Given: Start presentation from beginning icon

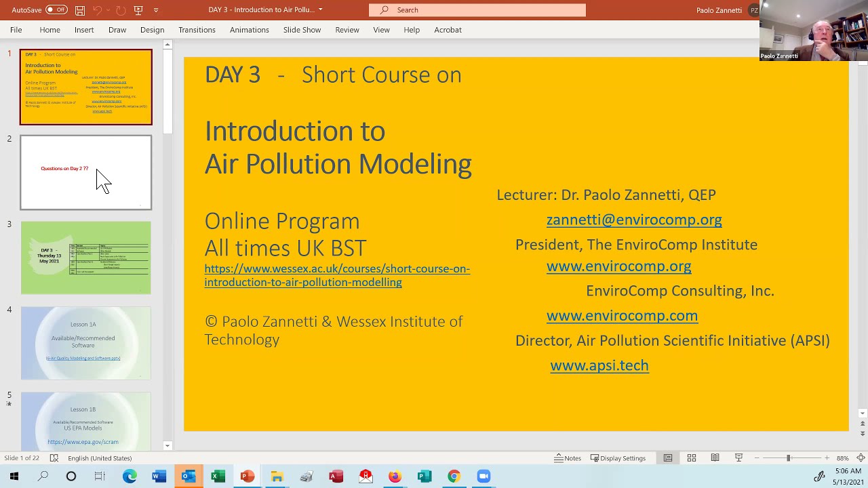Looking at the screenshot, I should 138,10.
